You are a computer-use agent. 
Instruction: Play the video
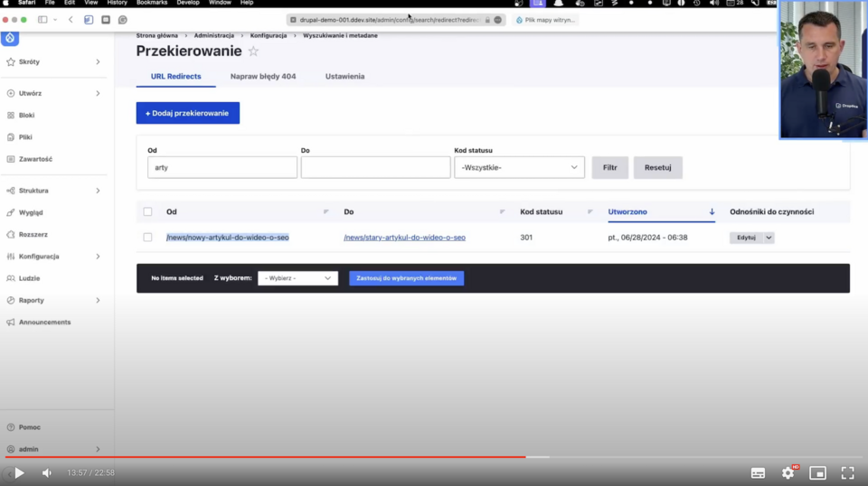tap(19, 472)
